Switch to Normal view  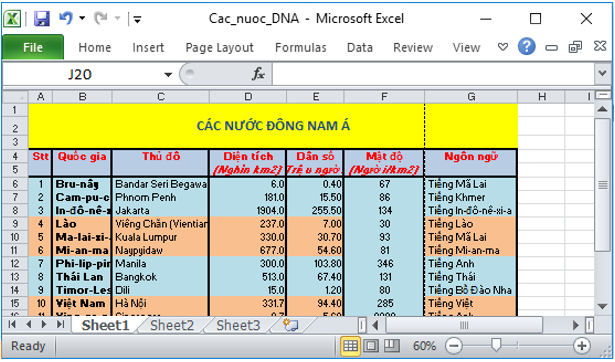[x=350, y=346]
